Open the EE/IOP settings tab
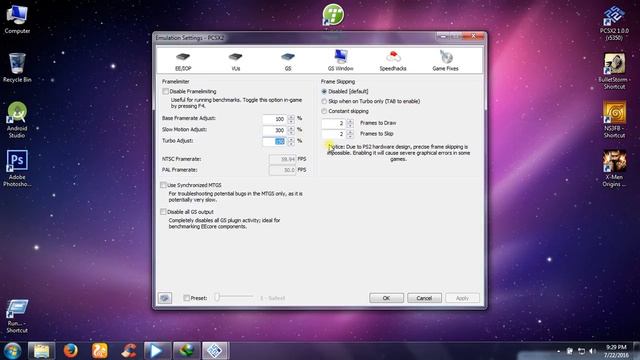This screenshot has width=640, height=360. click(183, 60)
